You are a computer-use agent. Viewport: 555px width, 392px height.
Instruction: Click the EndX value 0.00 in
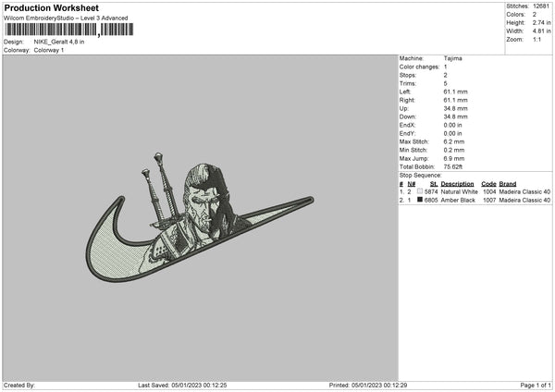[x=452, y=125]
